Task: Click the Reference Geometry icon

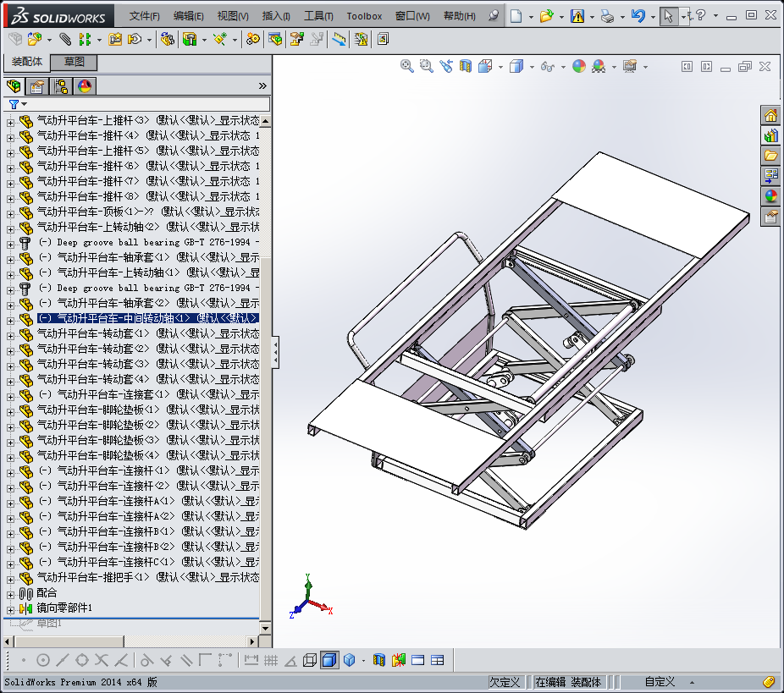Action: click(x=220, y=39)
